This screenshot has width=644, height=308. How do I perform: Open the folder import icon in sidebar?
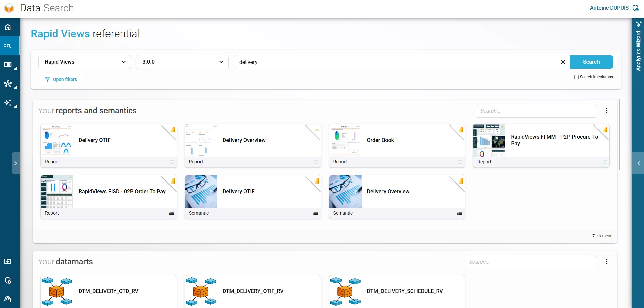[8, 261]
